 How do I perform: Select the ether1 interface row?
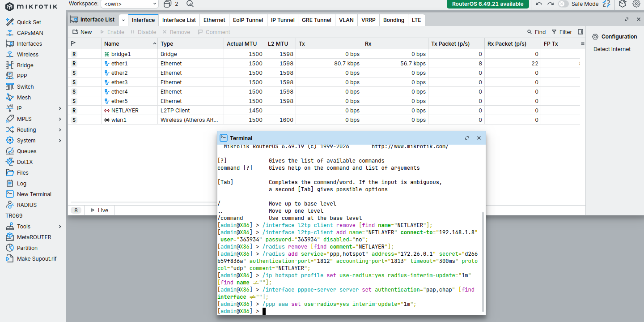[x=324, y=63]
